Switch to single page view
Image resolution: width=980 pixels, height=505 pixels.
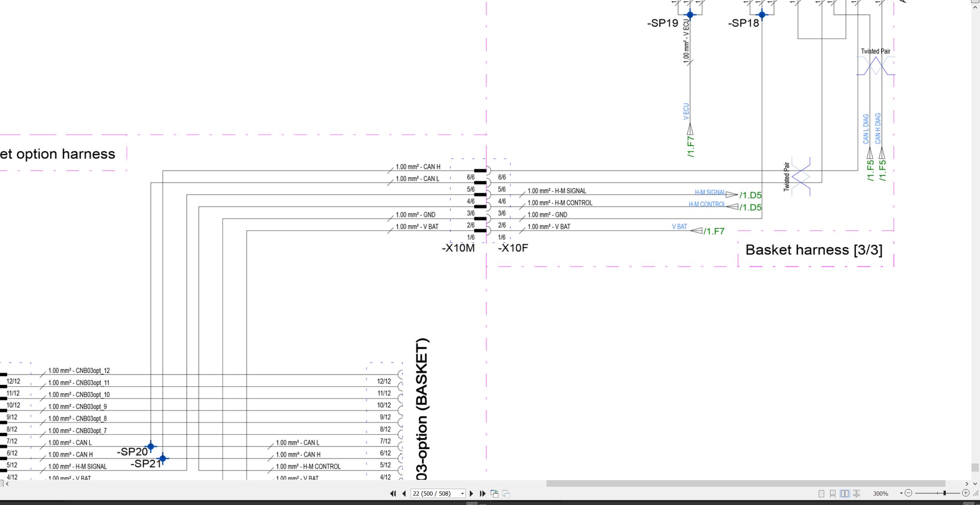pos(821,493)
